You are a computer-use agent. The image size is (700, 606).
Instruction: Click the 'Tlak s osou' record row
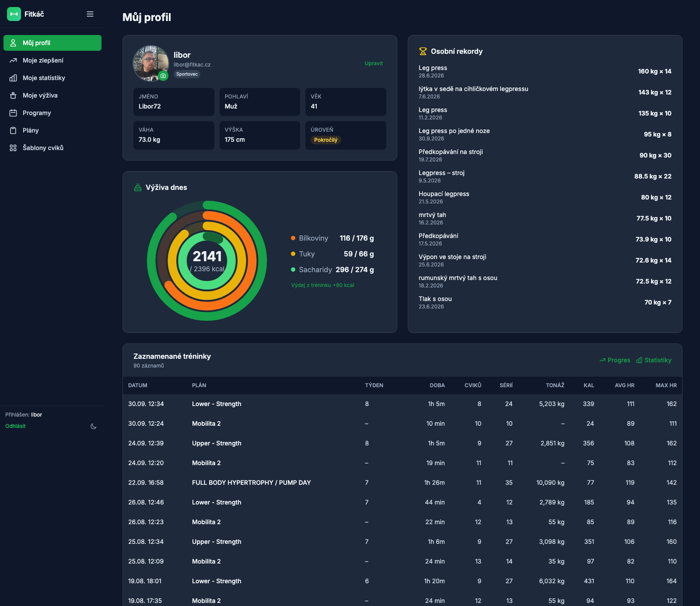coord(545,302)
